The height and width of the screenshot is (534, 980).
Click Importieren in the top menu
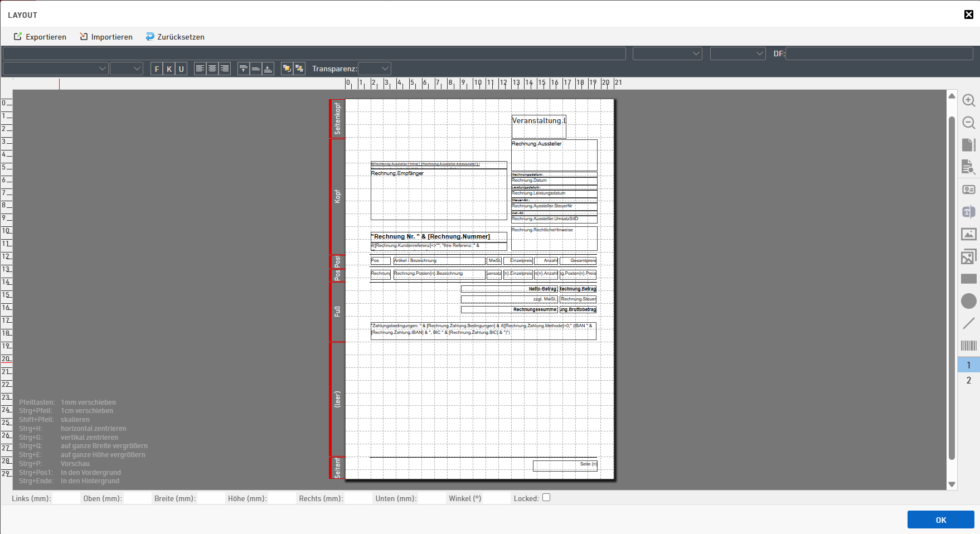106,37
